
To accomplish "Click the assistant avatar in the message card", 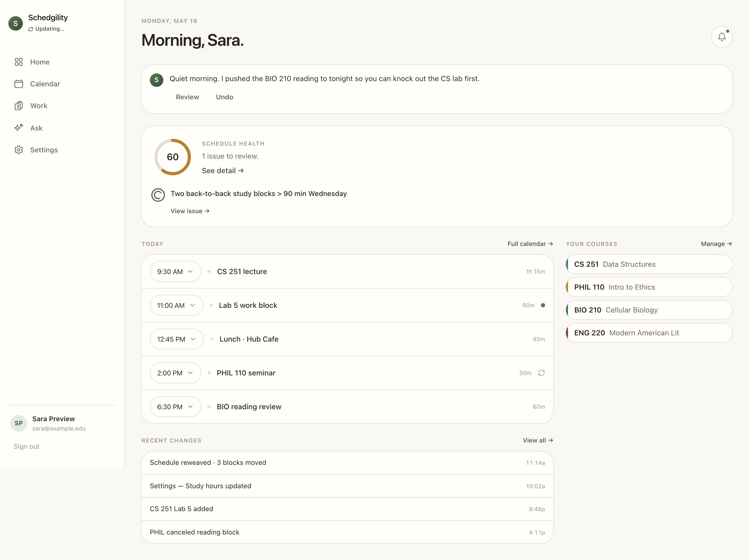I will (x=157, y=80).
